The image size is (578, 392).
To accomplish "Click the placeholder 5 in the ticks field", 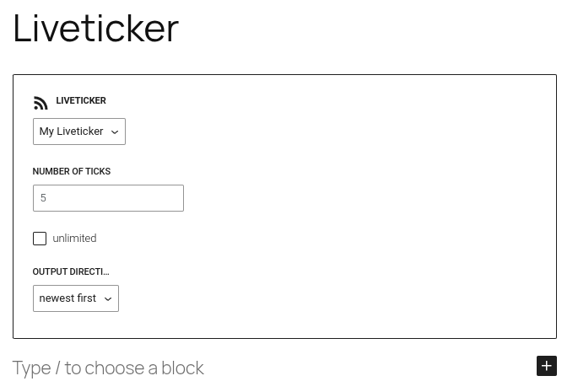I will pyautogui.click(x=43, y=198).
